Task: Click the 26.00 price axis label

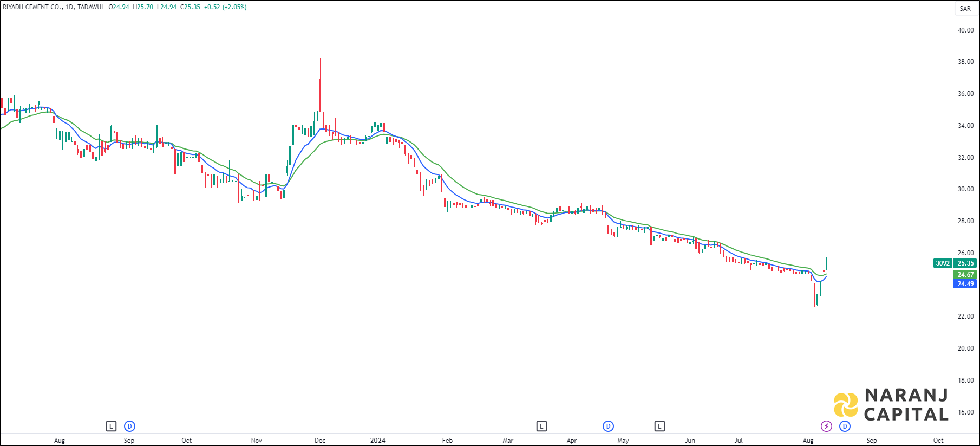Action: point(965,253)
